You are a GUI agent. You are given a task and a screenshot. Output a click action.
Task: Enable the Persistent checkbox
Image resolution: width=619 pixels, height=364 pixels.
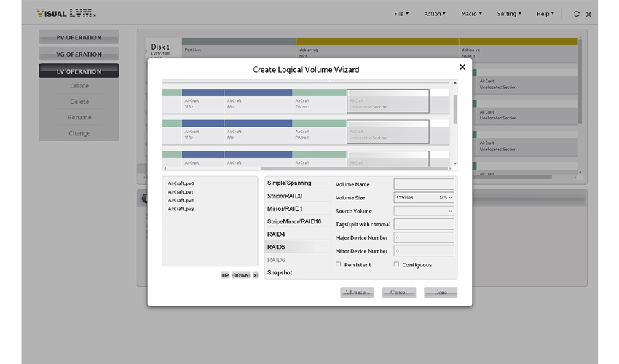point(339,264)
